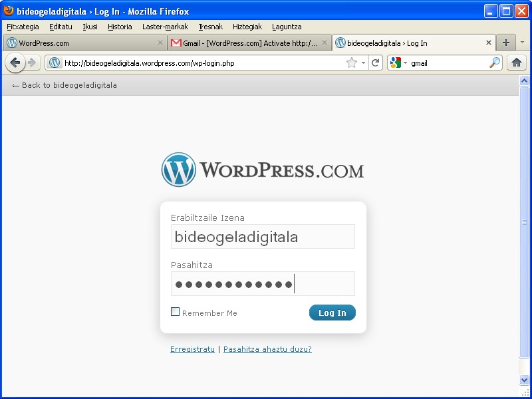Click the scrollbar up arrow
The image size is (532, 399).
tap(524, 80)
